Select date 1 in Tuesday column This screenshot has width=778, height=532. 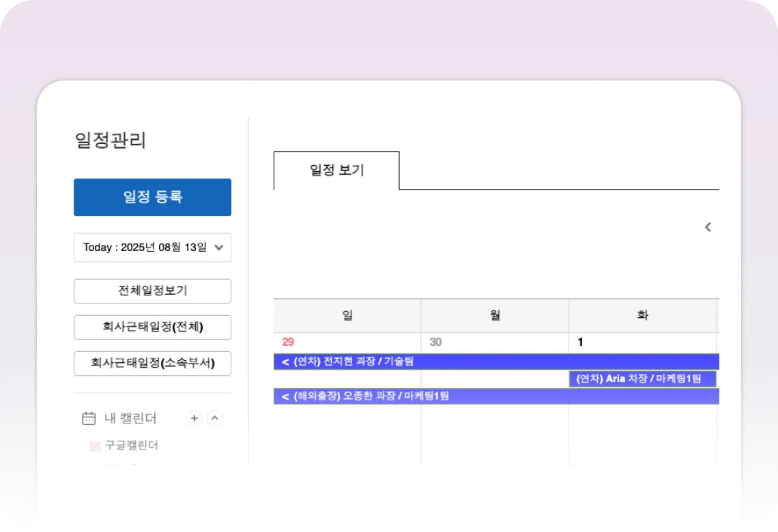580,342
